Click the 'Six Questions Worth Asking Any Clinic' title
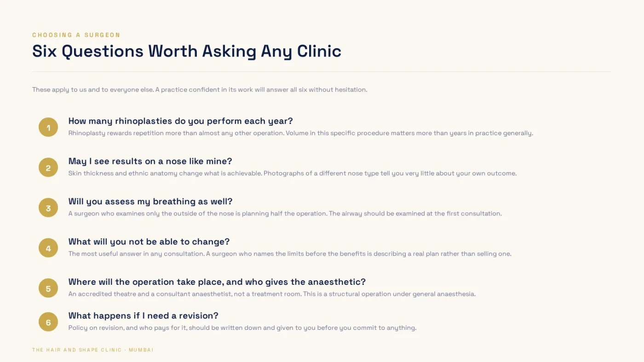 pyautogui.click(x=187, y=51)
